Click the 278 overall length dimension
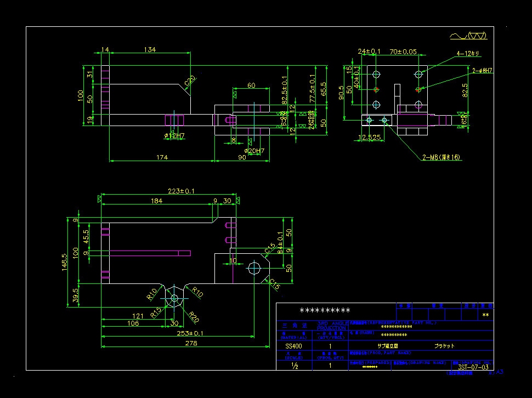Image resolution: width=532 pixels, height=398 pixels. coord(191,343)
